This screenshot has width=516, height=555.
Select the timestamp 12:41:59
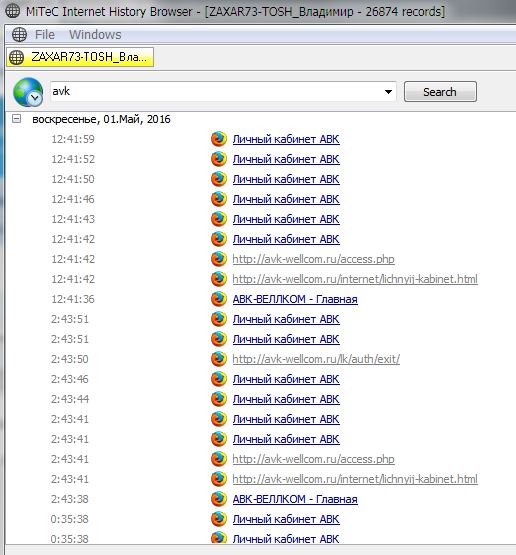73,139
